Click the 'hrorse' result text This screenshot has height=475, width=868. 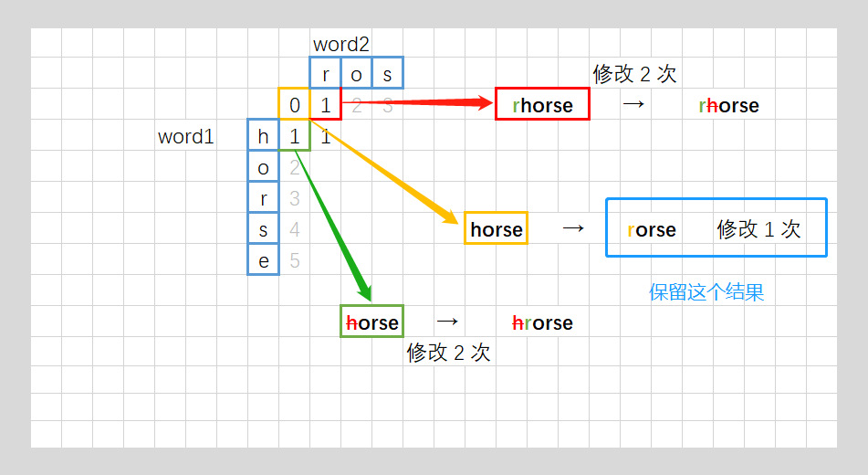542,322
